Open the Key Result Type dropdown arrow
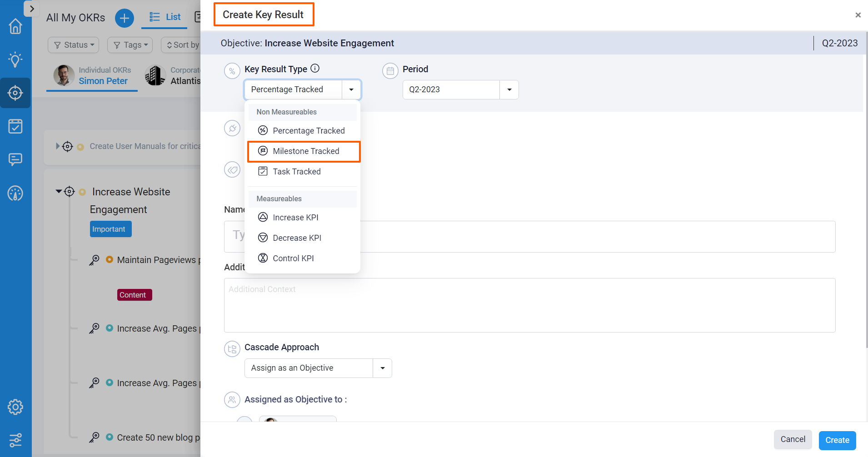The image size is (868, 457). (351, 89)
